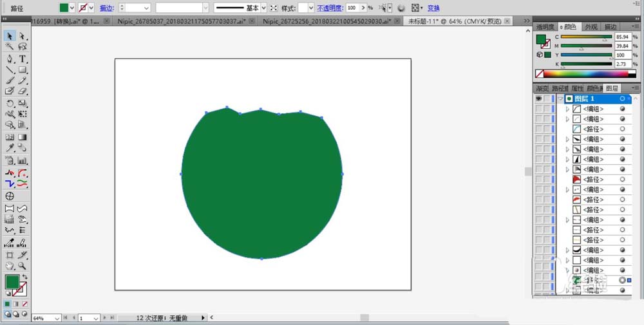
Task: Open the zoom level 64% dropdown
Action: pos(57,318)
